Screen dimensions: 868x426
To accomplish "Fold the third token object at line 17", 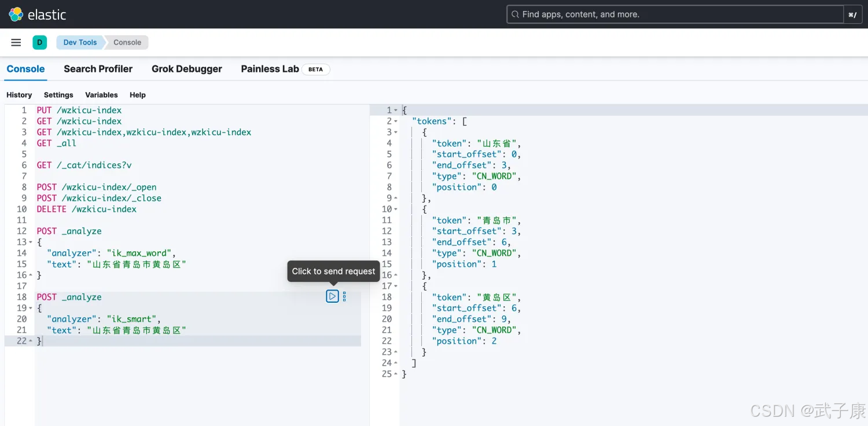I will (396, 286).
